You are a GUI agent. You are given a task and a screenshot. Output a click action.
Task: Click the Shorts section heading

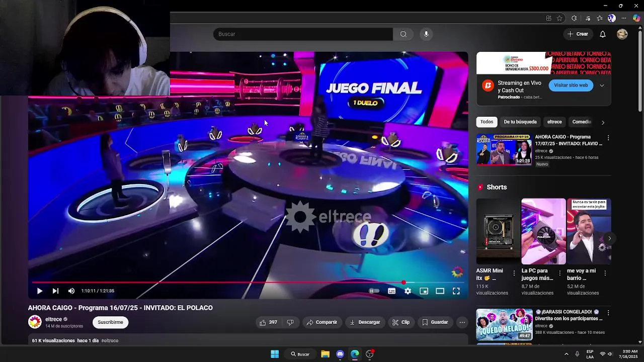[x=497, y=187]
